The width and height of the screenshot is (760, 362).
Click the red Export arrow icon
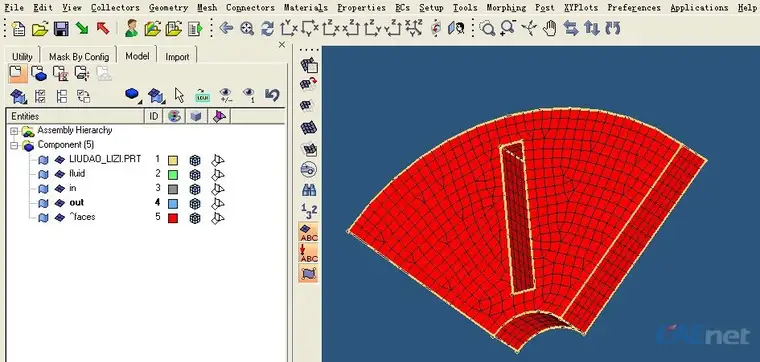pos(103,29)
